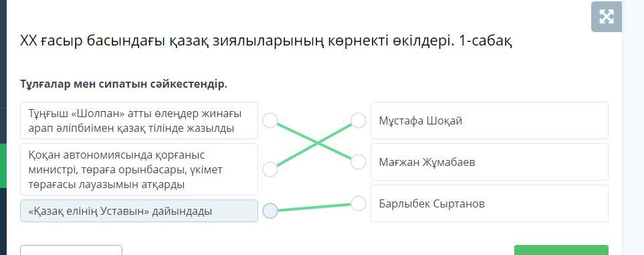Click the lesson title ending with 1-сабақ

pyautogui.click(x=266, y=41)
